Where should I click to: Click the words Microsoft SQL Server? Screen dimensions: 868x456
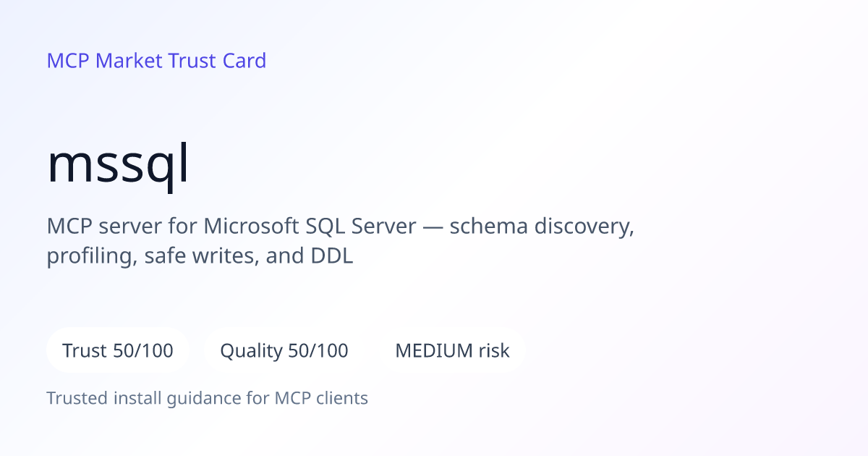[x=310, y=227]
